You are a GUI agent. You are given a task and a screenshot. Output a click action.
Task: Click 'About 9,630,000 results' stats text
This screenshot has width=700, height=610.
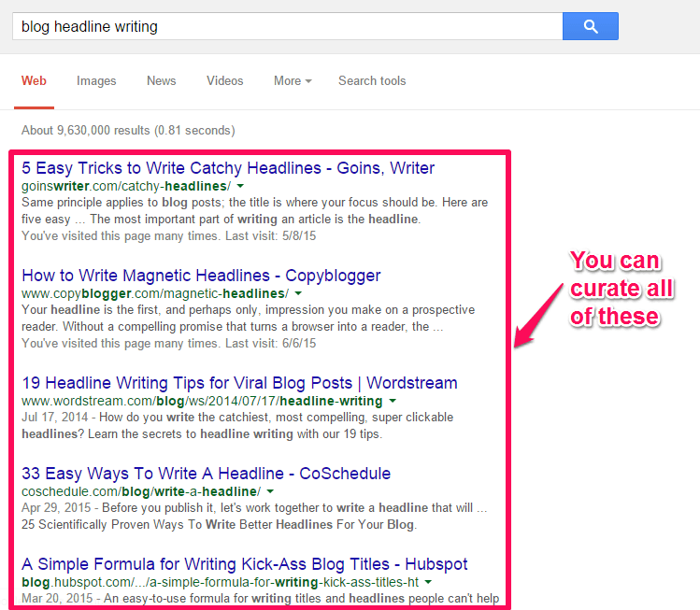click(x=128, y=130)
